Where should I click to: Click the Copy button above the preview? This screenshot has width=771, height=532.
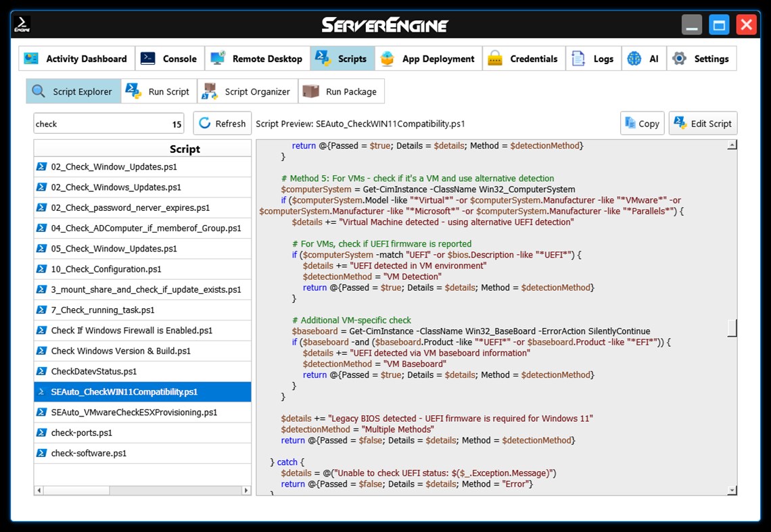pos(642,123)
